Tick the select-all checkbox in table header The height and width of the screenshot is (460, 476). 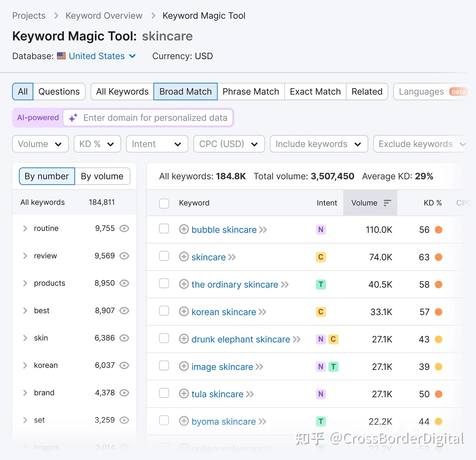coord(164,203)
